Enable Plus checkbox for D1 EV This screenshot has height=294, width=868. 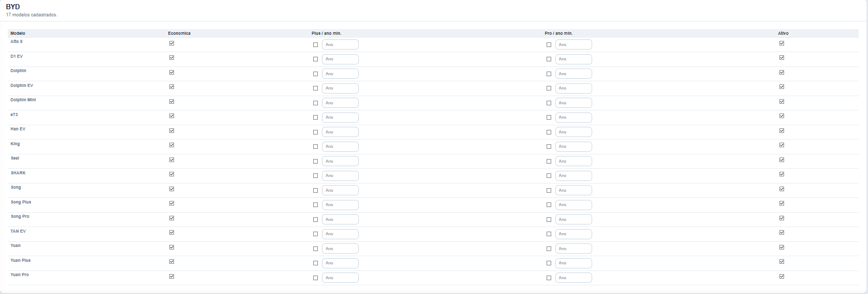315,59
